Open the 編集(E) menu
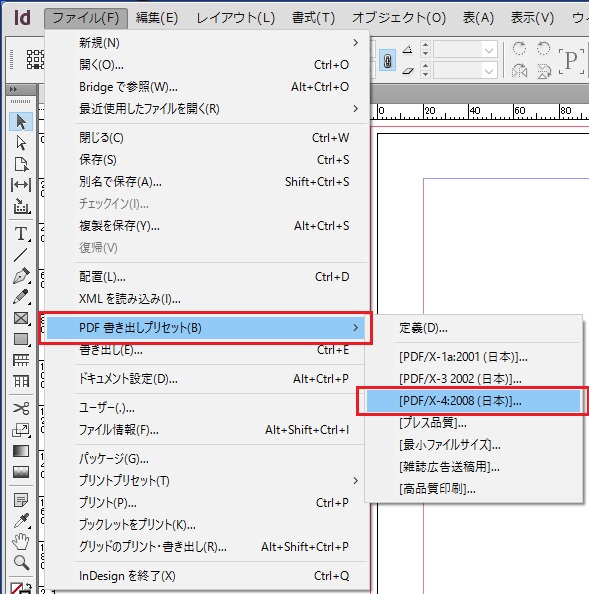The width and height of the screenshot is (589, 594). [157, 18]
